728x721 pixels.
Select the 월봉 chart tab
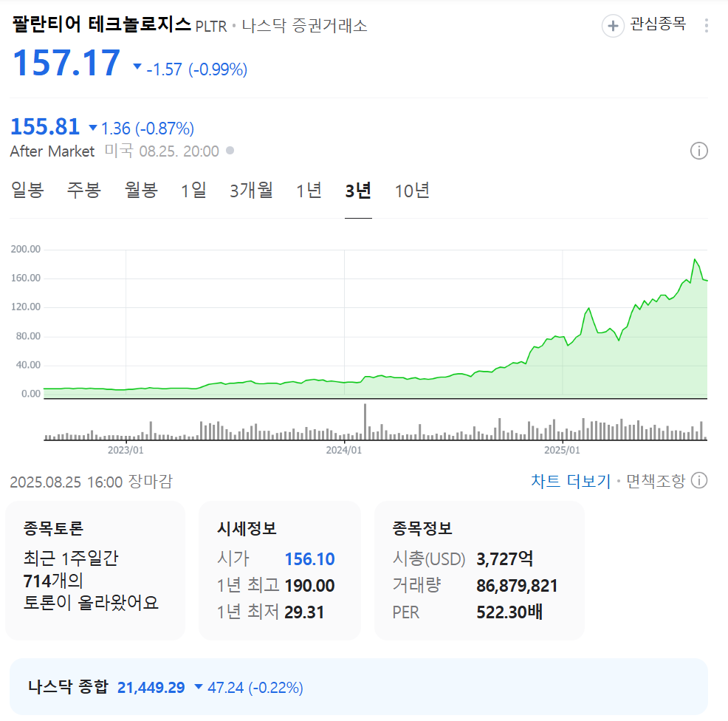tap(141, 191)
